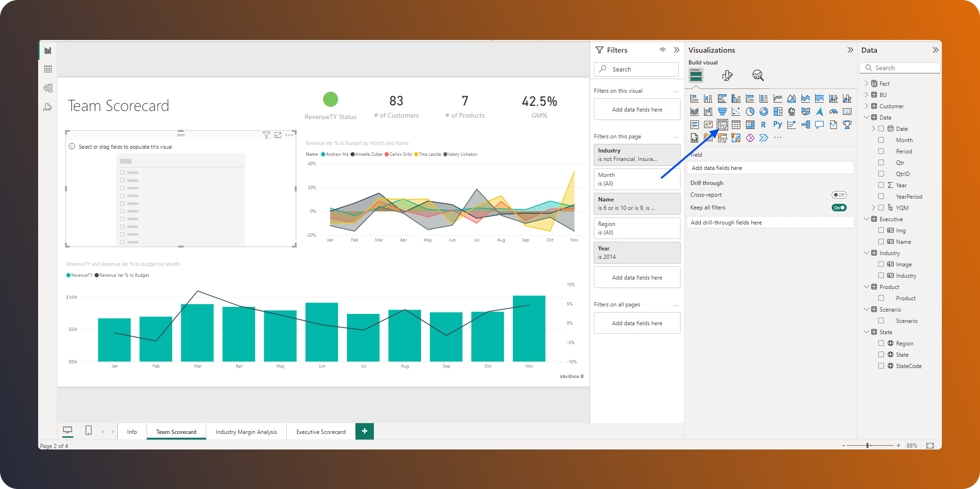Expand the Fact table

coord(866,83)
